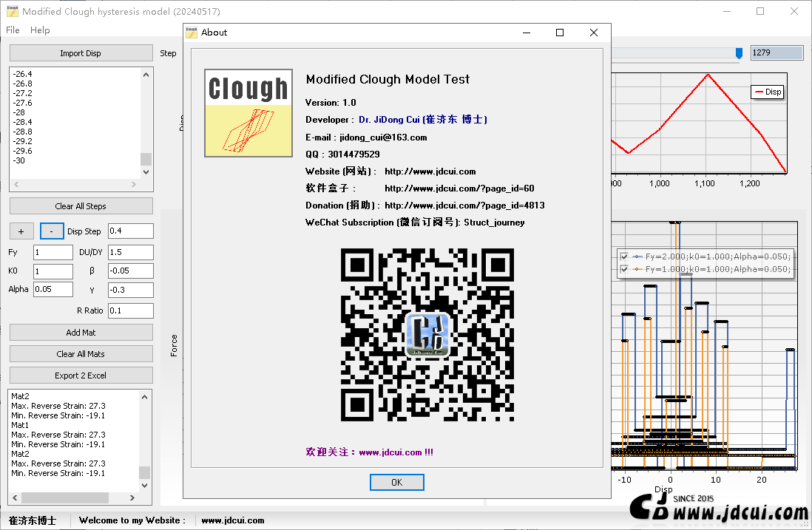Click the page_id=60 link
The image size is (812, 530).
point(459,188)
